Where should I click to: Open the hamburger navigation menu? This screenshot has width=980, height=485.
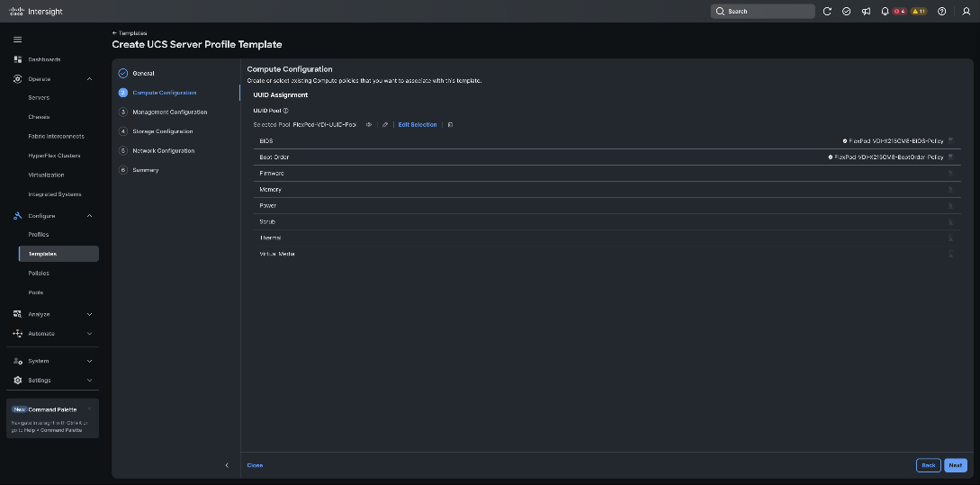[x=17, y=40]
